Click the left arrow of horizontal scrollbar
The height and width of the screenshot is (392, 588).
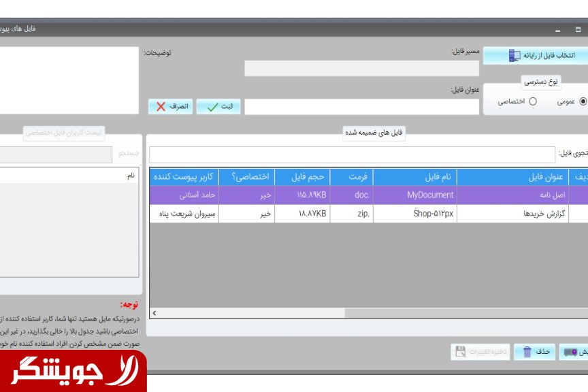(154, 313)
